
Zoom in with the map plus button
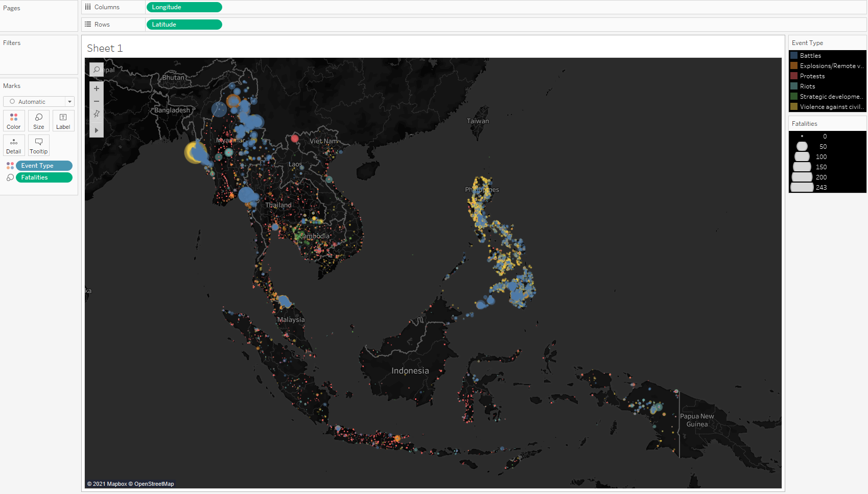pos(97,88)
